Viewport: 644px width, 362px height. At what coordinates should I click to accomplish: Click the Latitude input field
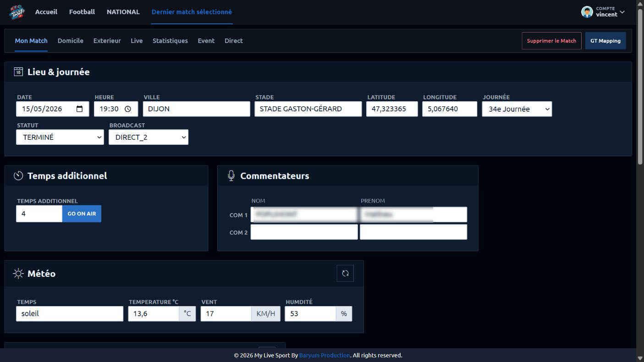pyautogui.click(x=392, y=109)
